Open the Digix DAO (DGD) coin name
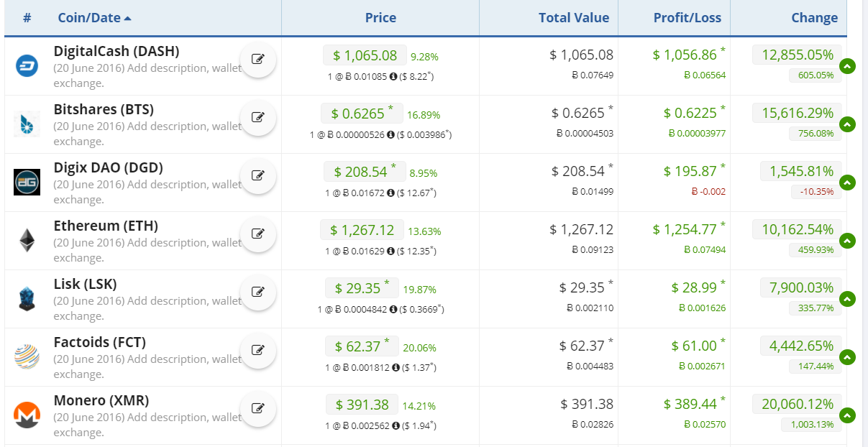 click(109, 167)
